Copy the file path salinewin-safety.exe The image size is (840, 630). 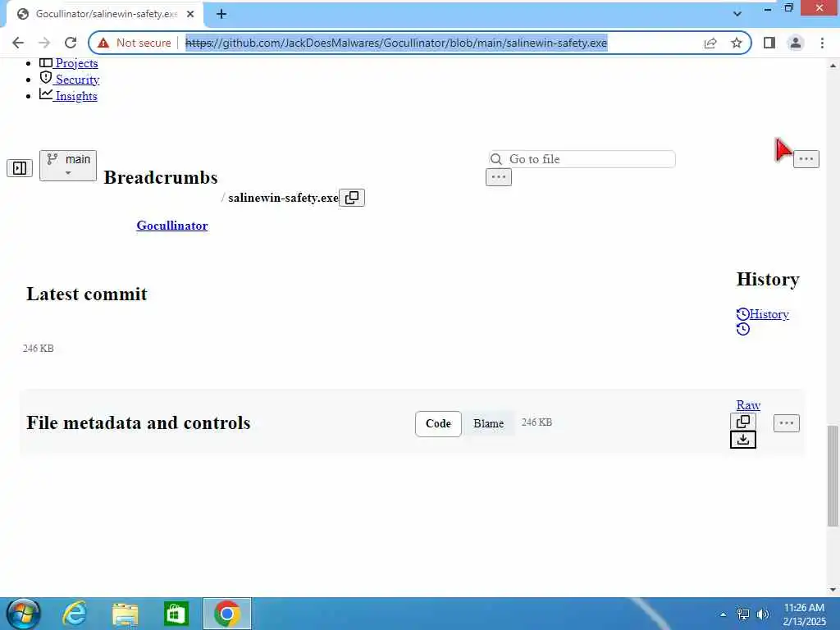[352, 198]
